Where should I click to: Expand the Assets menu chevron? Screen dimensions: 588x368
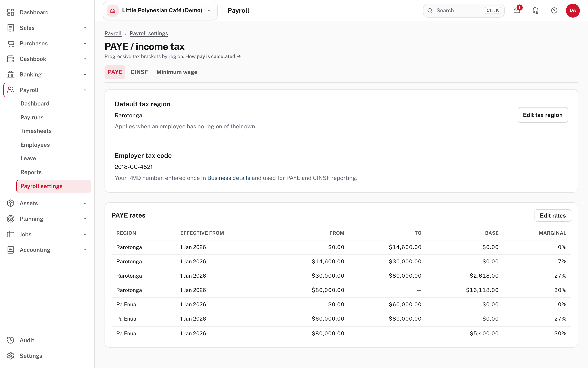[x=85, y=203]
